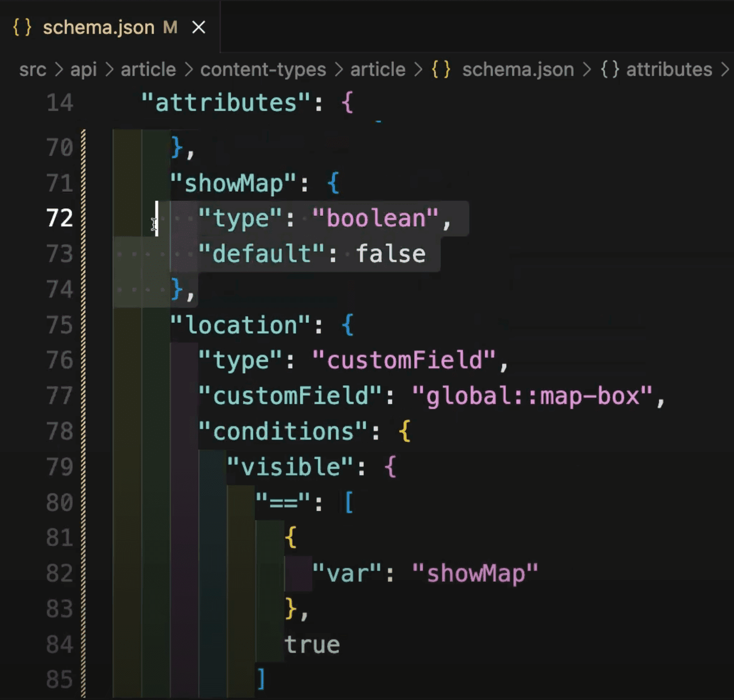Click the braces icon before schema.json breadcrumb

(x=441, y=70)
